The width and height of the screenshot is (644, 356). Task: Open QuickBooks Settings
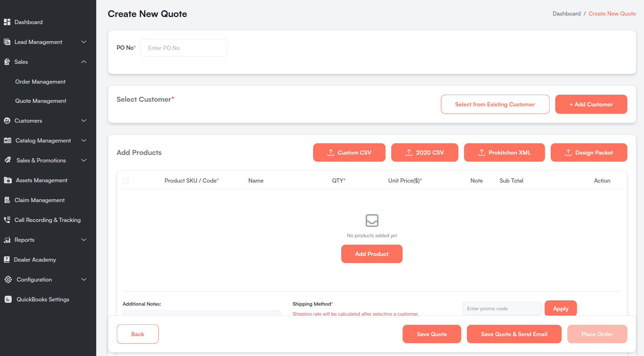(x=43, y=299)
